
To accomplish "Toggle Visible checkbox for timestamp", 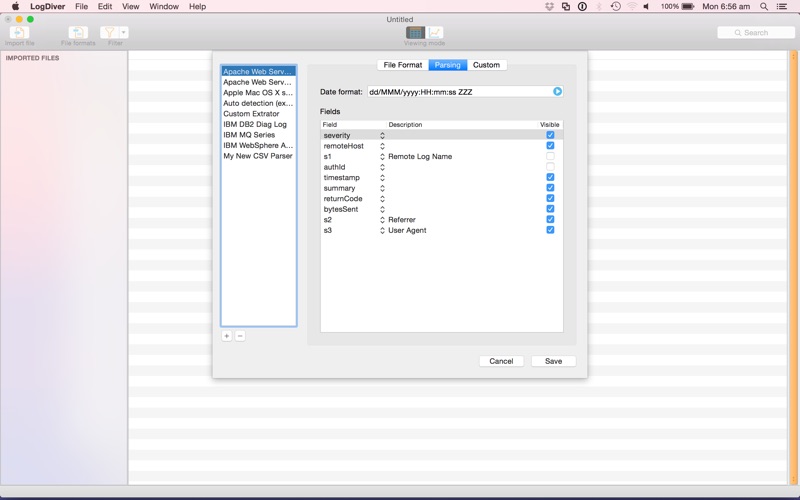I will (x=550, y=177).
